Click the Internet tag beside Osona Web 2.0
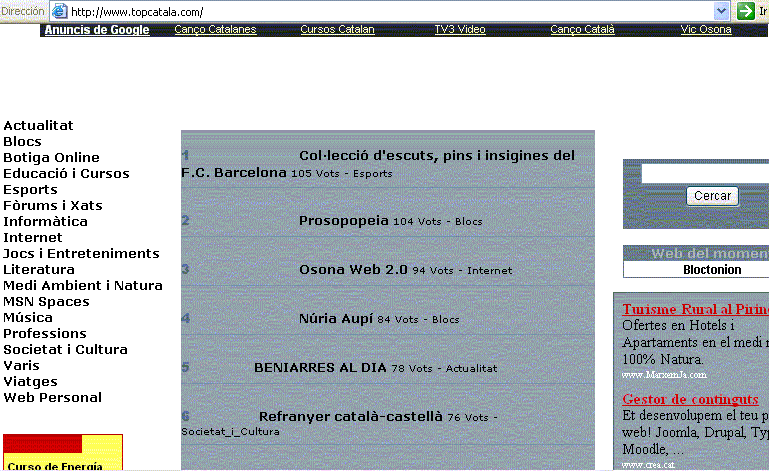 point(489,271)
